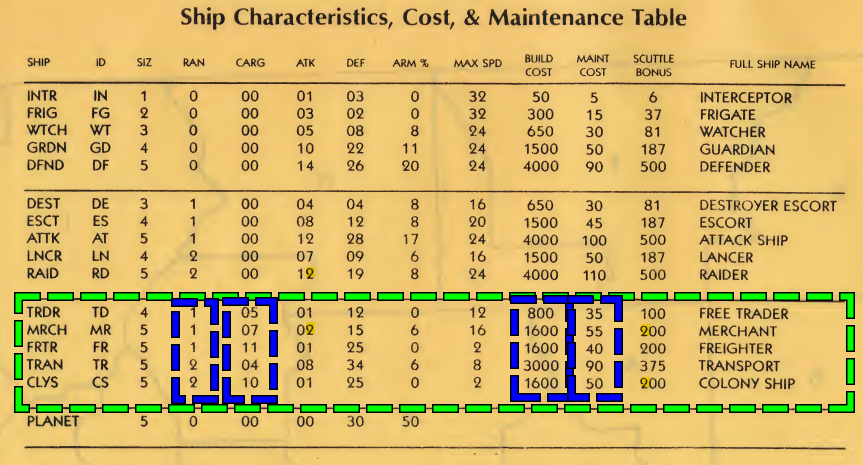This screenshot has height=465, width=863.
Task: Click the MR ship ID
Action: click(101, 330)
